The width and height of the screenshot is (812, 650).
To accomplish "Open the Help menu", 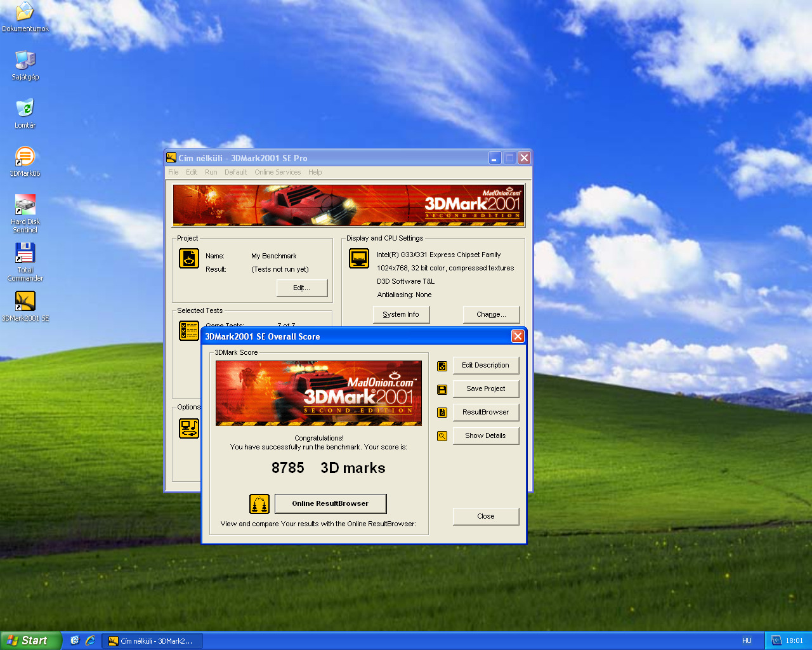I will click(315, 172).
